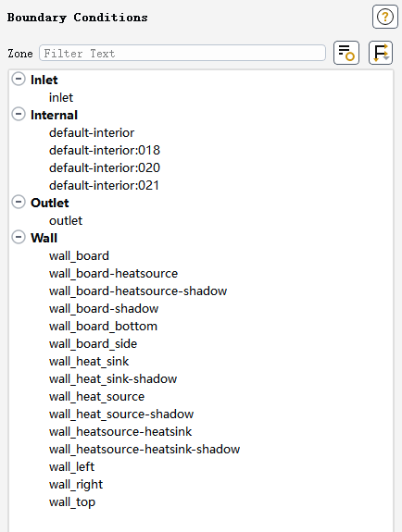Select the wall_top zone
Viewport: 402px width, 532px height.
coord(72,501)
